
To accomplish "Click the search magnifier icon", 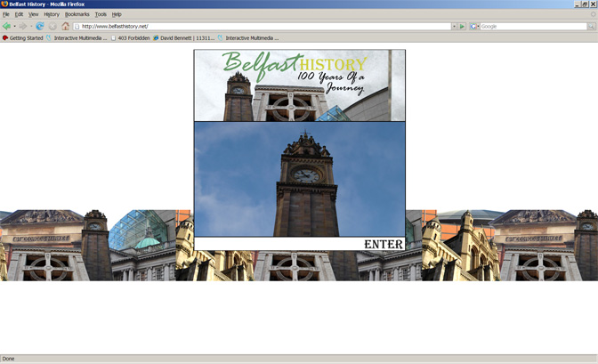I will pos(589,26).
